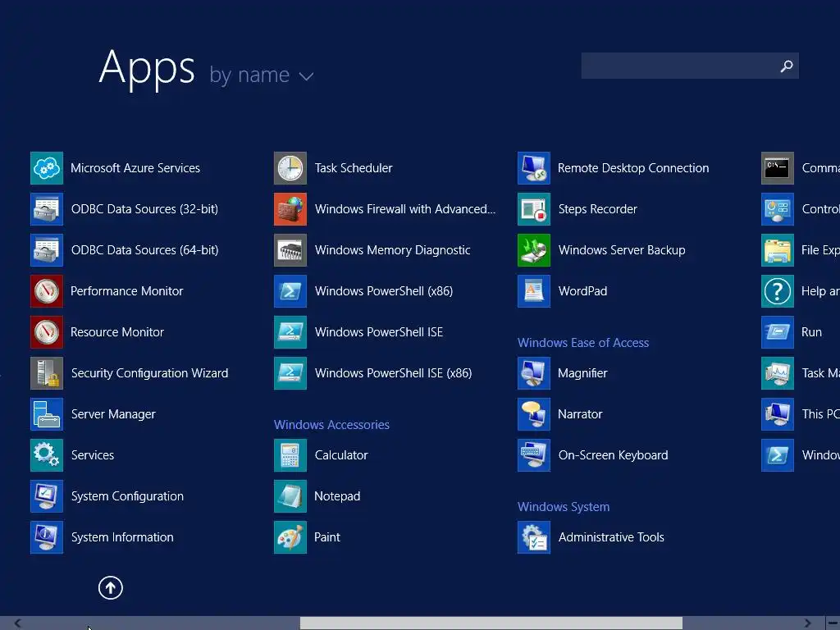Click the horizontal scrollbar thumb
This screenshot has width=840, height=630.
coord(491,623)
